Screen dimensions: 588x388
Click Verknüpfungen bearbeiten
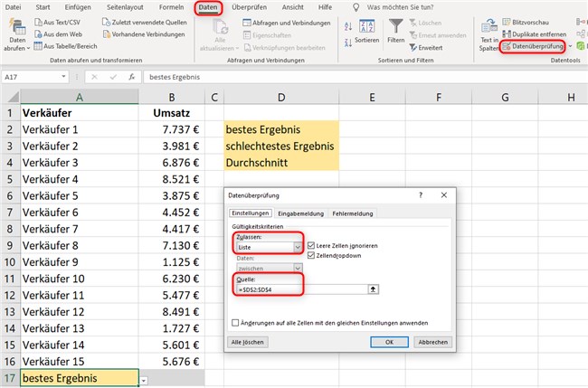pos(284,48)
